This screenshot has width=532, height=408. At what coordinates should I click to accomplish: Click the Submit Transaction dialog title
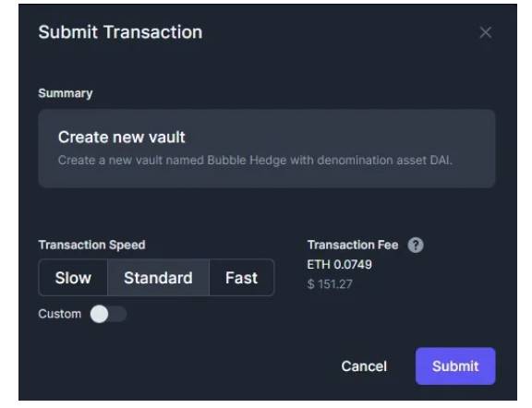coord(120,32)
